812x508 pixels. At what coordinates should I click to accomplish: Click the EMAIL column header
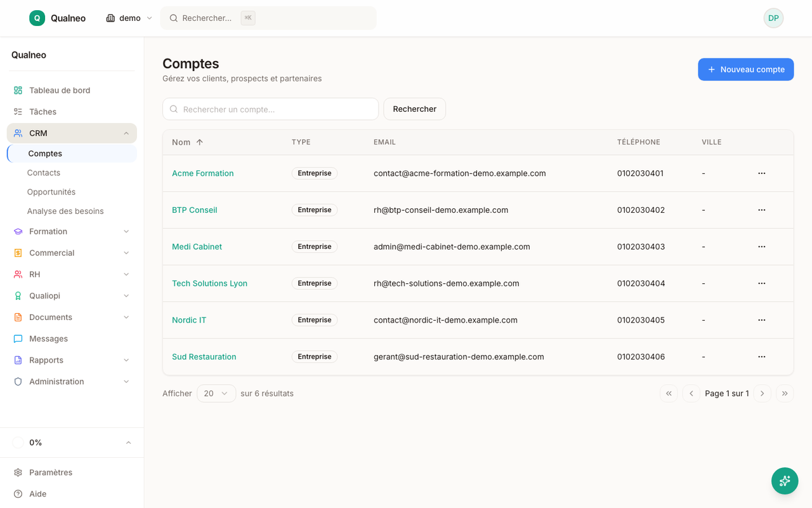point(384,142)
